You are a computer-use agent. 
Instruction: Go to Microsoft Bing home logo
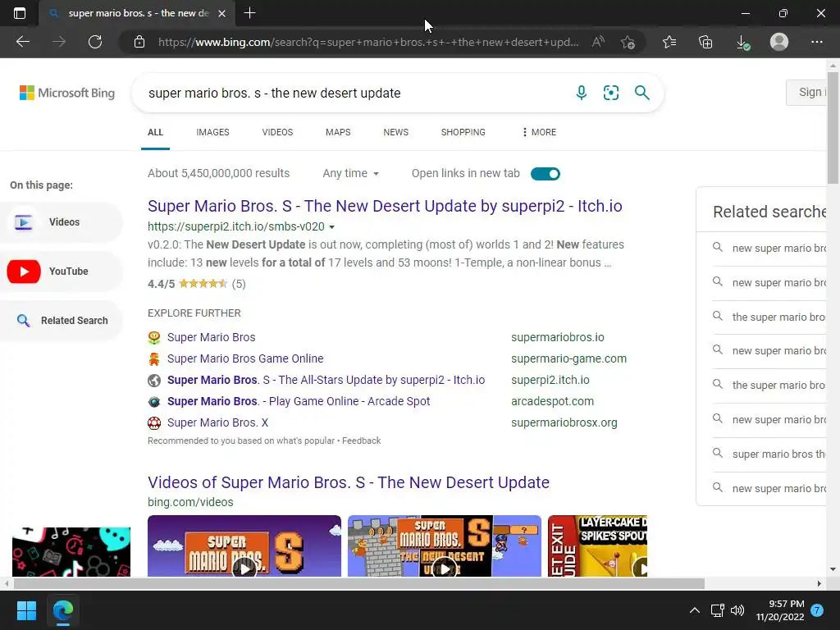(67, 93)
